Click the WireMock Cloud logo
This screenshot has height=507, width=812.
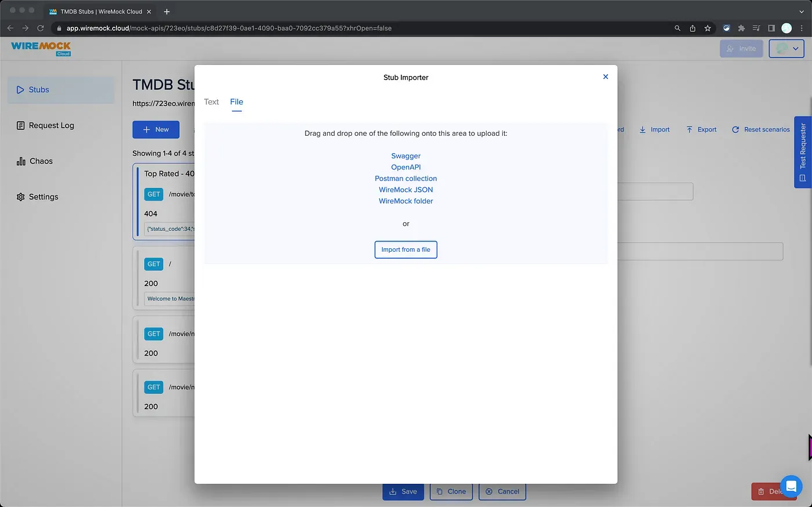(x=41, y=48)
